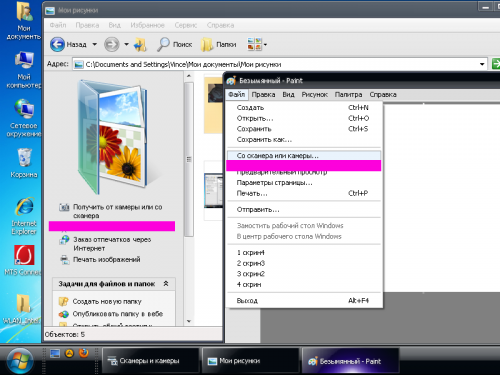Click the Views icon in Explorer toolbar
This screenshot has width=500, height=375.
tap(254, 44)
